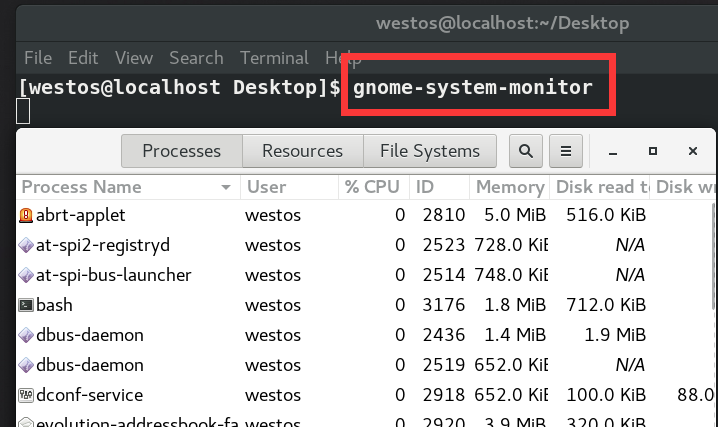The height and width of the screenshot is (427, 718).
Task: Open the terminal View menu
Action: point(134,58)
